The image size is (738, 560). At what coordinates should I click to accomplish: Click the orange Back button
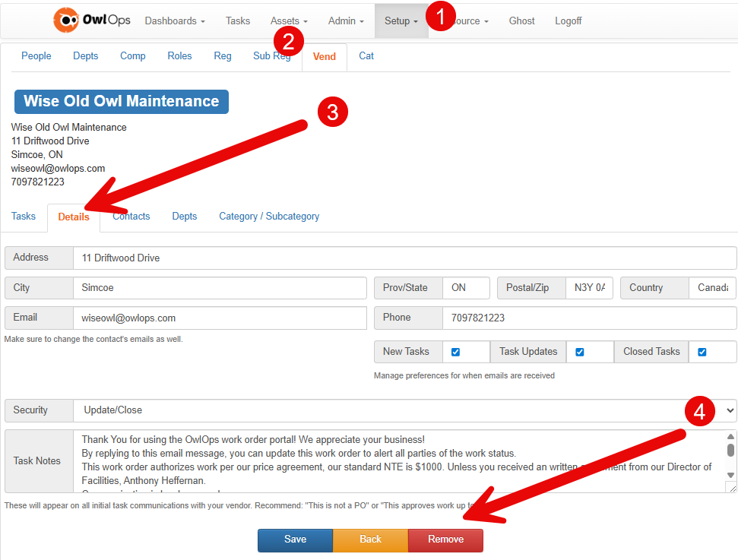click(370, 539)
